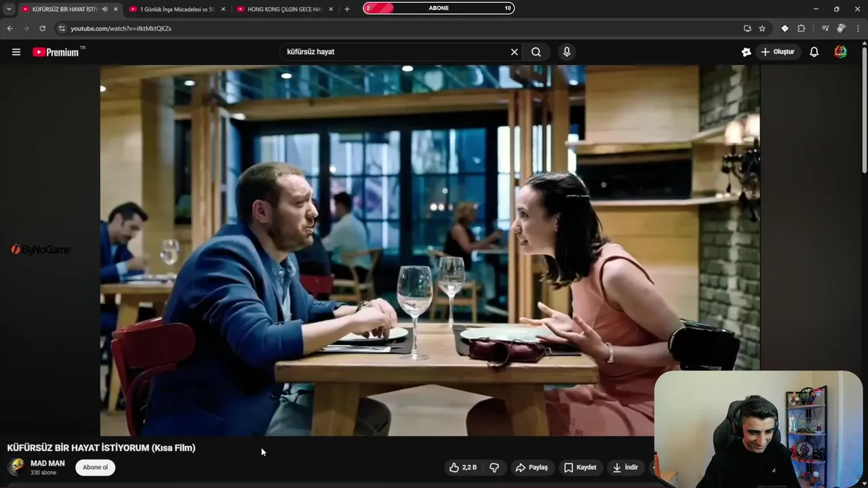Open the browser profile avatar
The width and height of the screenshot is (868, 488).
tap(842, 28)
